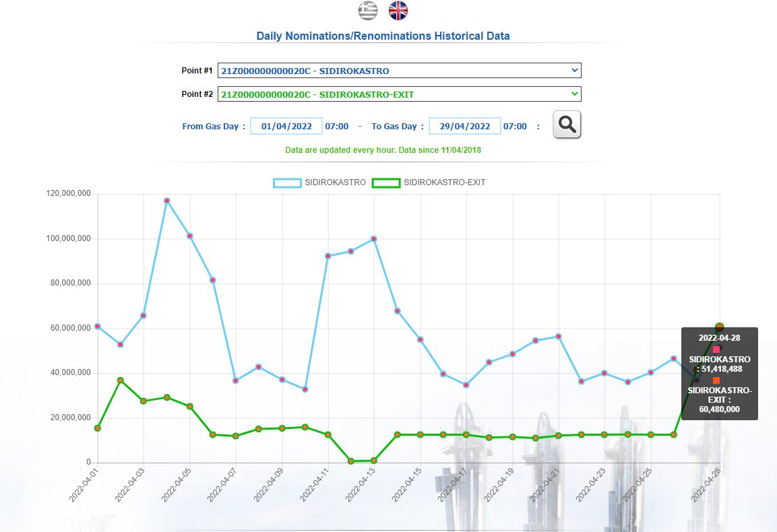Click the 'Point #2' label
The width and height of the screenshot is (777, 532).
(x=197, y=94)
